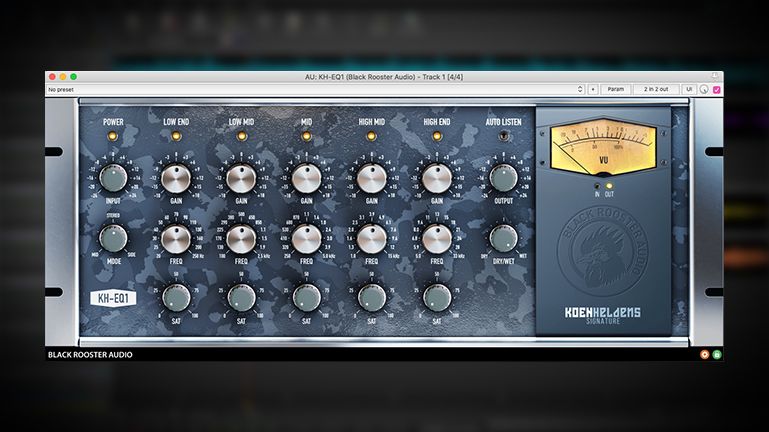Click the BLACK ROOSTER AUDIO footer text
Image resolution: width=769 pixels, height=432 pixels.
(90, 355)
